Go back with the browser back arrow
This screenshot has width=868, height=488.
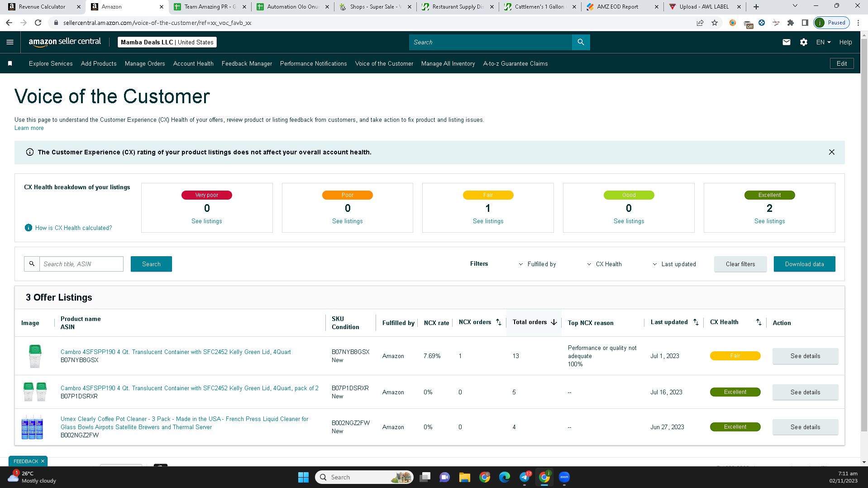pos(9,23)
